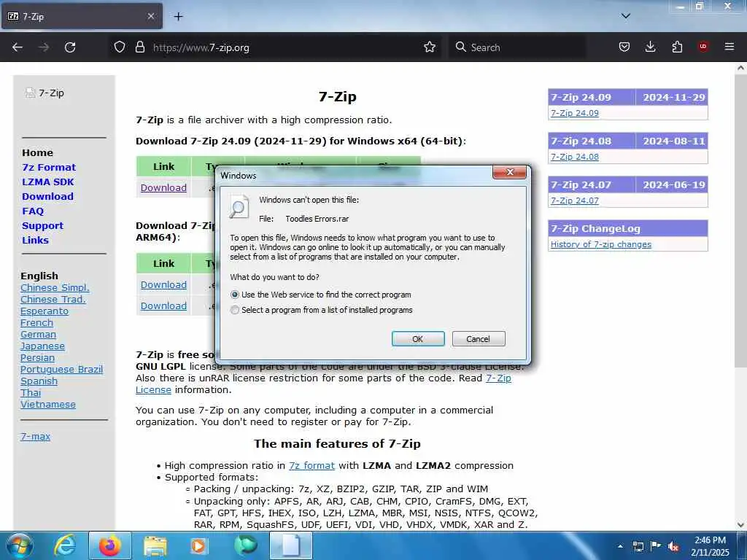The width and height of the screenshot is (747, 560).
Task: Open the 7-Zip 24.08 news link
Action: (575, 157)
